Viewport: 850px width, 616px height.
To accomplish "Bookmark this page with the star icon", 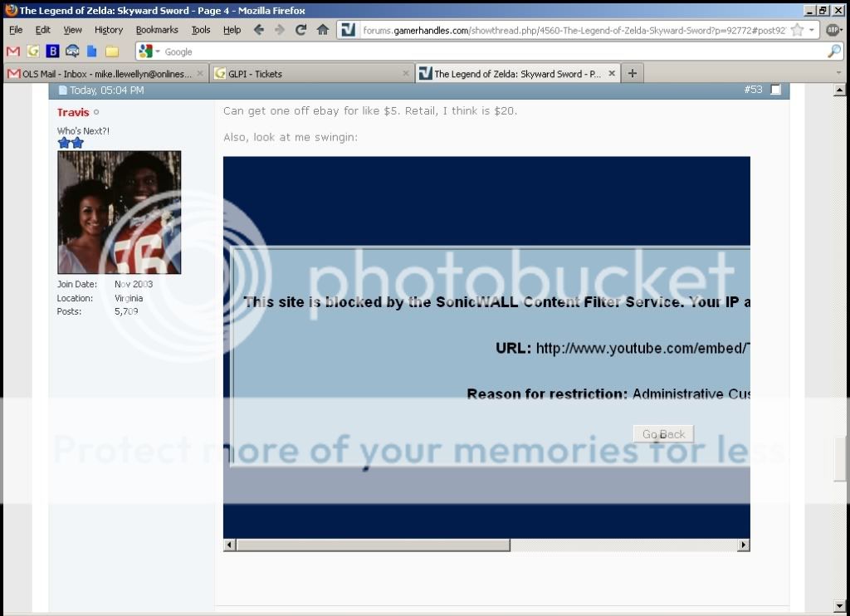I will (797, 30).
